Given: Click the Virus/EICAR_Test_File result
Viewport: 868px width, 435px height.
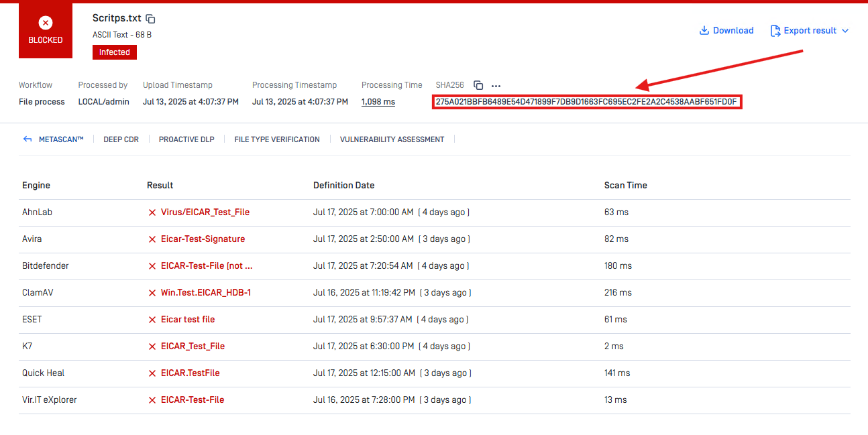Looking at the screenshot, I should (205, 212).
